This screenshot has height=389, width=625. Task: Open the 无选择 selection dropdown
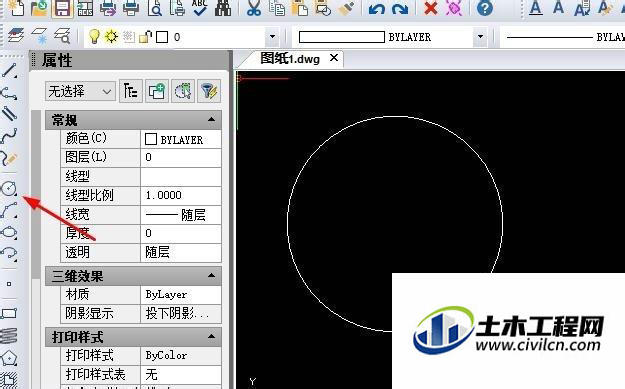(x=81, y=91)
